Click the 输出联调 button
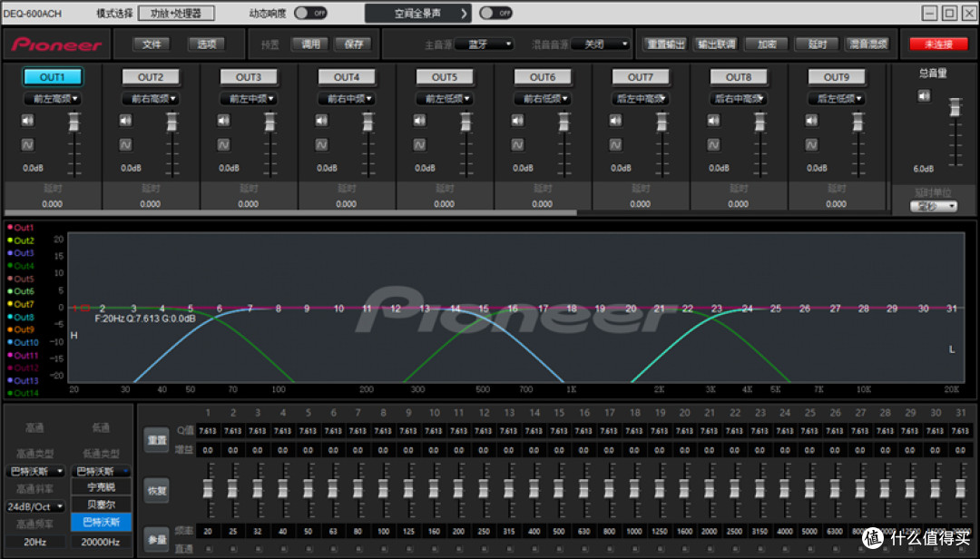The width and height of the screenshot is (980, 559). tap(717, 44)
